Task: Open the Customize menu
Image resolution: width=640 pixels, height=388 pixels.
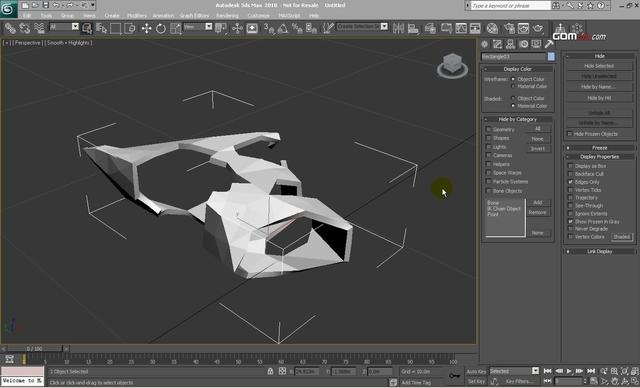Action: pyautogui.click(x=258, y=16)
